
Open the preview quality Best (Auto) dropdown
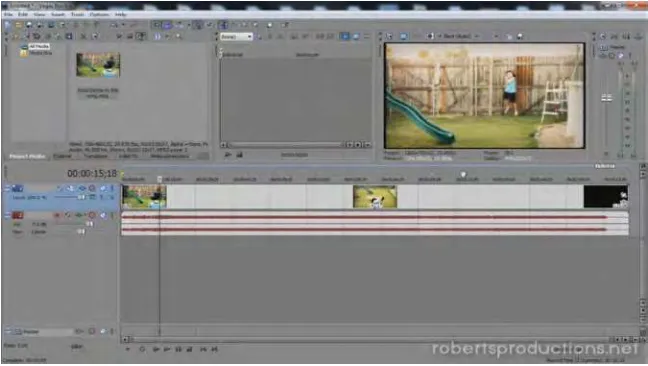tap(460, 36)
